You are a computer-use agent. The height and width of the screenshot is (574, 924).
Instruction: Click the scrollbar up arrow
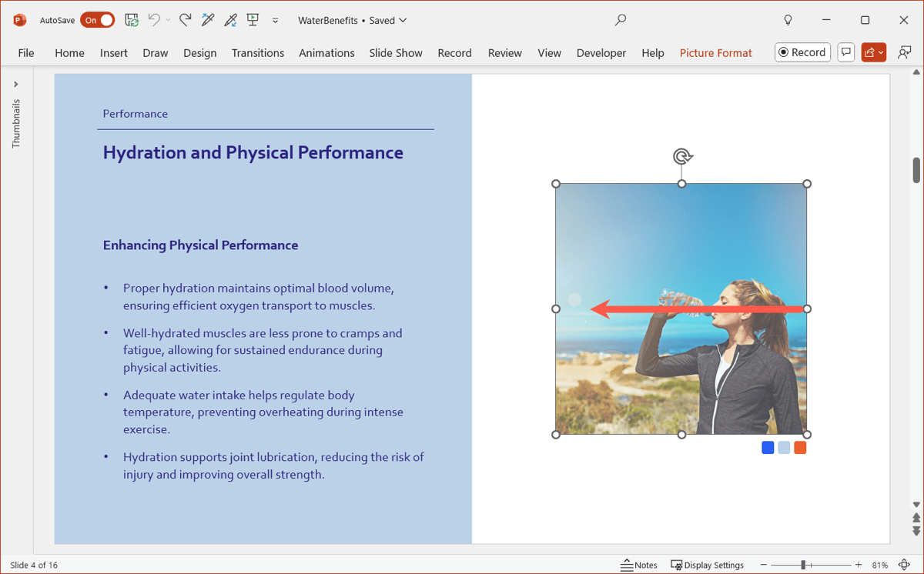coord(916,72)
